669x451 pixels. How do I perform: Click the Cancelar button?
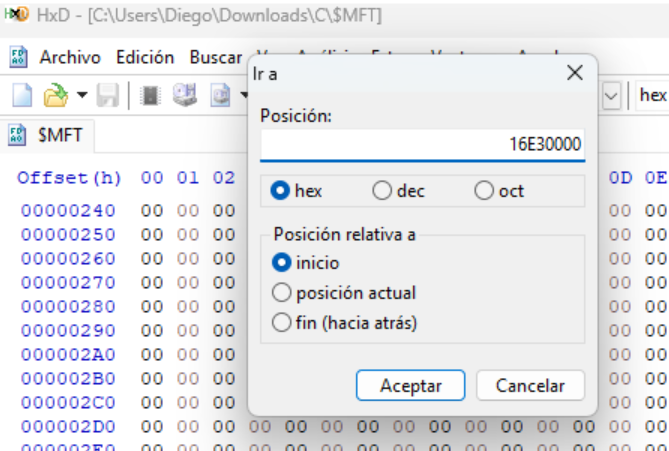coord(530,385)
